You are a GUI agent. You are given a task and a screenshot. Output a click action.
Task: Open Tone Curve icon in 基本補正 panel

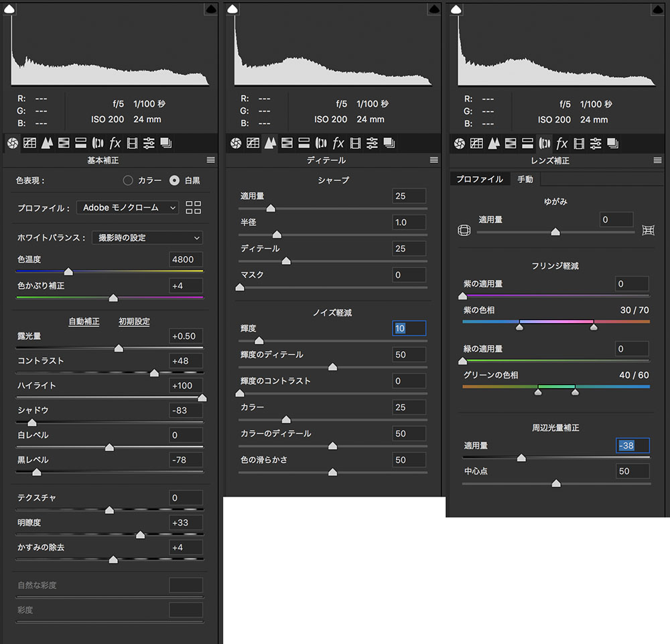[29, 143]
